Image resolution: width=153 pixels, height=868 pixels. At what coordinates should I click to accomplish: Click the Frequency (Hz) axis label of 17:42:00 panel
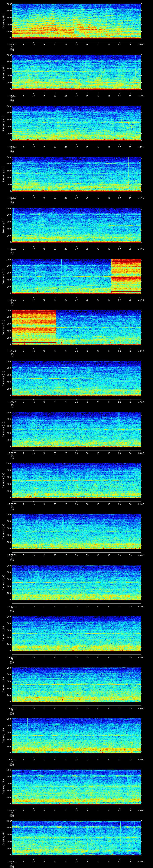pos(3,685)
